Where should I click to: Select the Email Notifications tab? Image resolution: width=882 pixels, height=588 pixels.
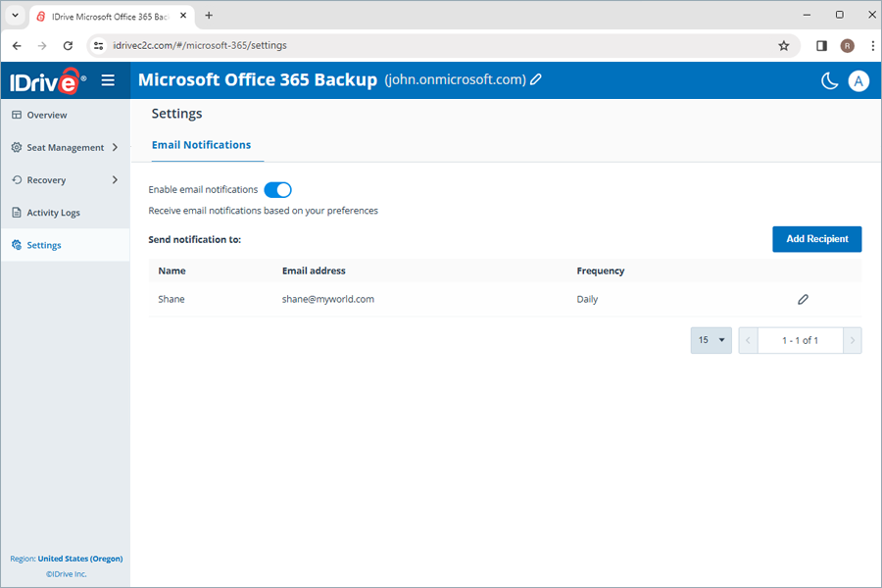tap(204, 144)
